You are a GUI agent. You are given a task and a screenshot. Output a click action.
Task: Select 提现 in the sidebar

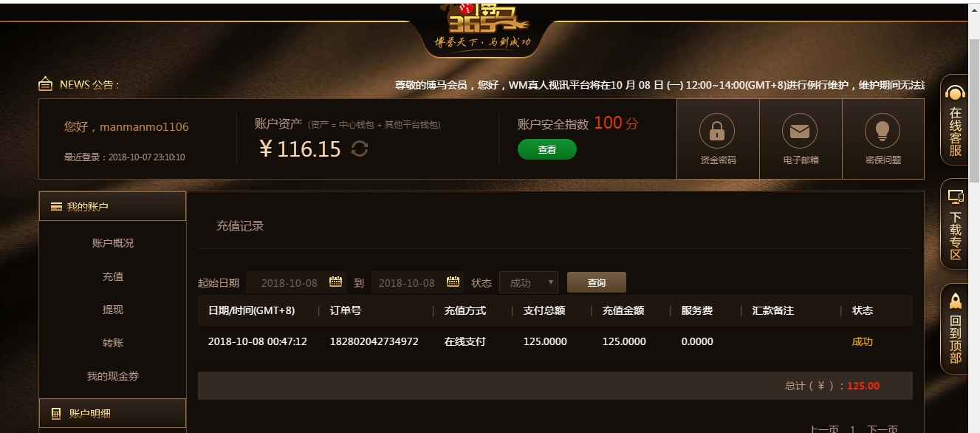(113, 310)
